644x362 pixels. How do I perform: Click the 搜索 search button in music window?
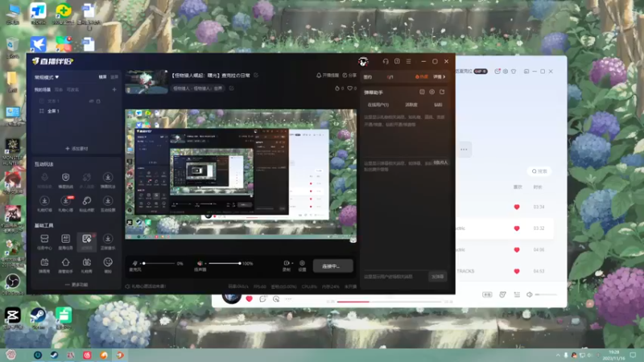pyautogui.click(x=539, y=171)
